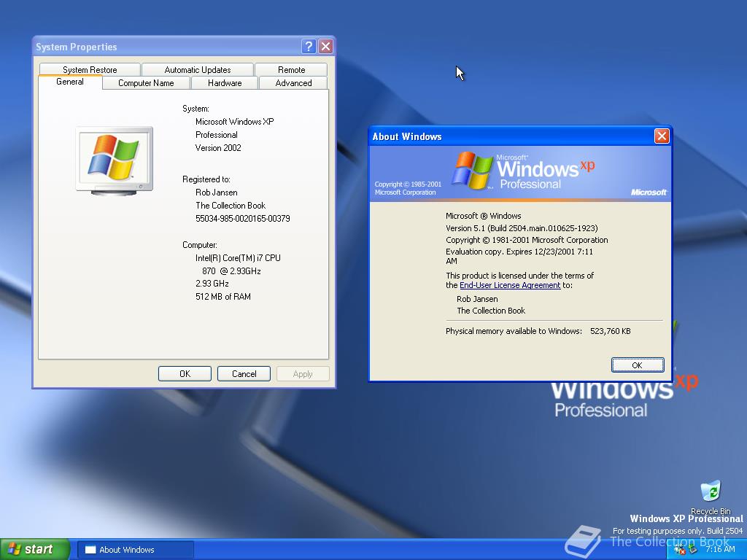Open the System Restore tab

tap(90, 69)
